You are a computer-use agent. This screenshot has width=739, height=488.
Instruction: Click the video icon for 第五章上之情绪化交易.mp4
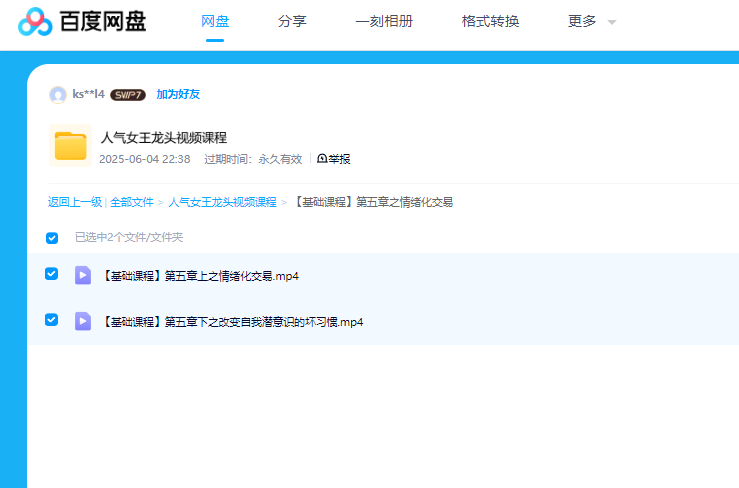click(x=83, y=275)
